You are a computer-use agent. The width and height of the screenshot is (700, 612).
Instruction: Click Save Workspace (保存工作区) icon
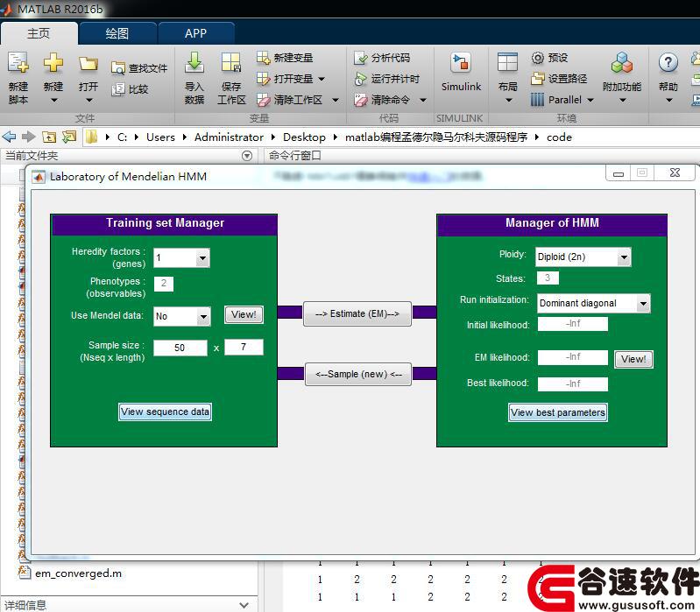click(x=231, y=62)
